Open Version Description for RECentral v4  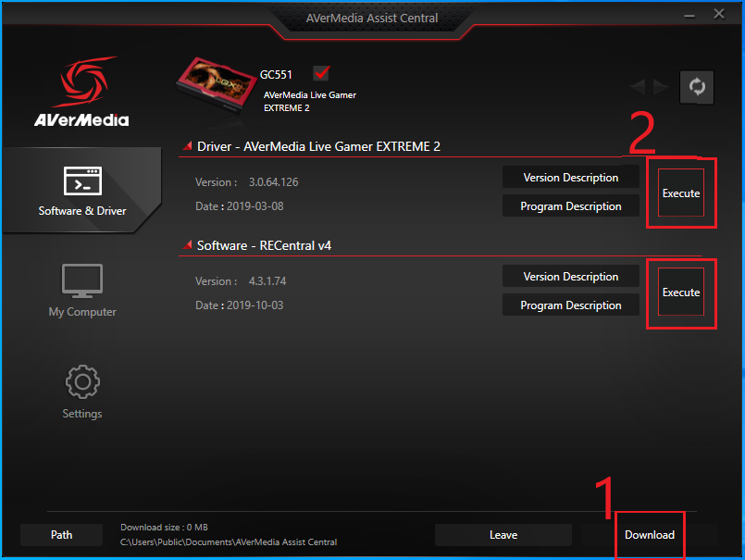tap(571, 276)
